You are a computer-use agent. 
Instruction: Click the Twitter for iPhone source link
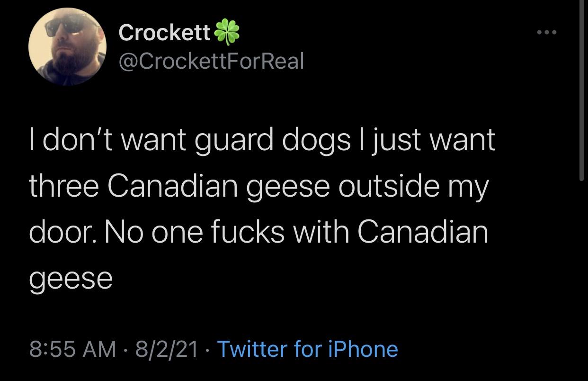[307, 349]
